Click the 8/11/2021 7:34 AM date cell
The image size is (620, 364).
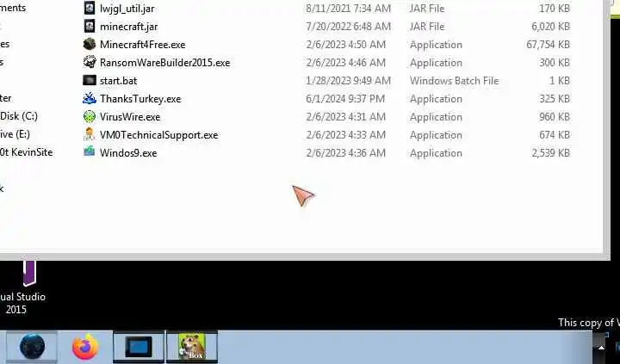point(349,9)
